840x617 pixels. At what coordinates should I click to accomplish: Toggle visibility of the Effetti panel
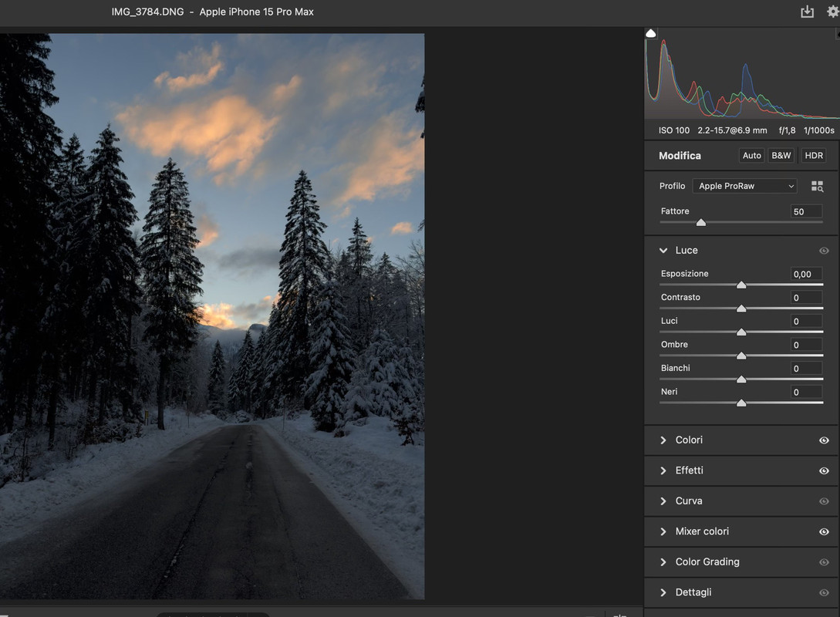(x=824, y=470)
